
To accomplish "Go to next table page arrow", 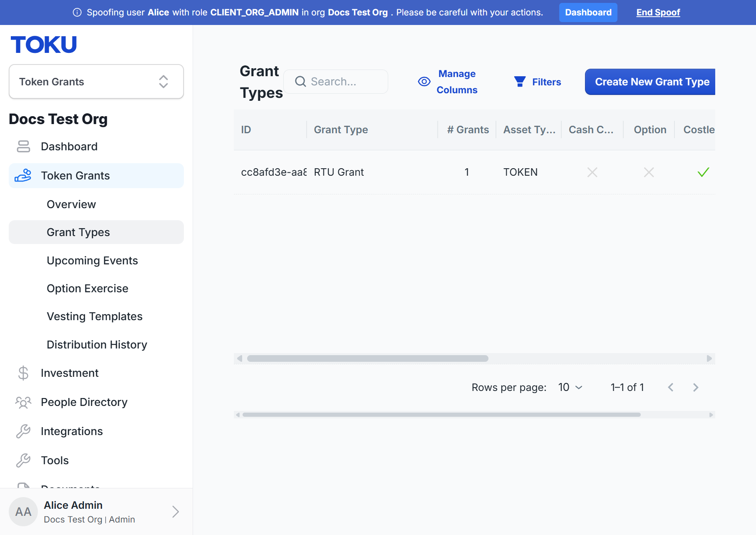I will click(696, 388).
